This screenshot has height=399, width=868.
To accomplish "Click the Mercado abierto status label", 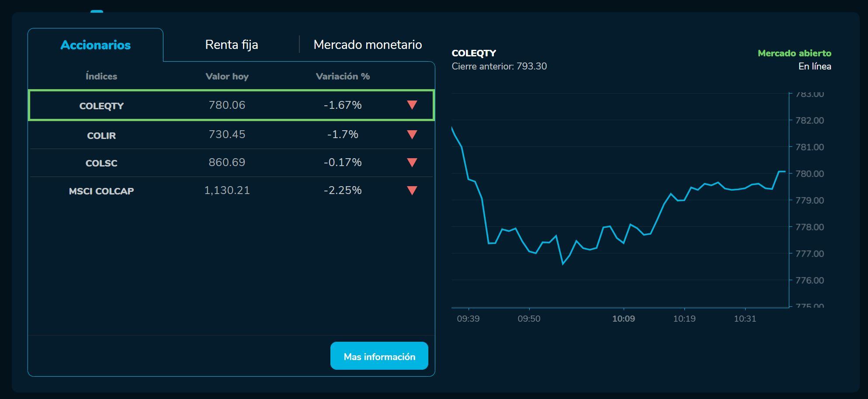I will click(795, 53).
